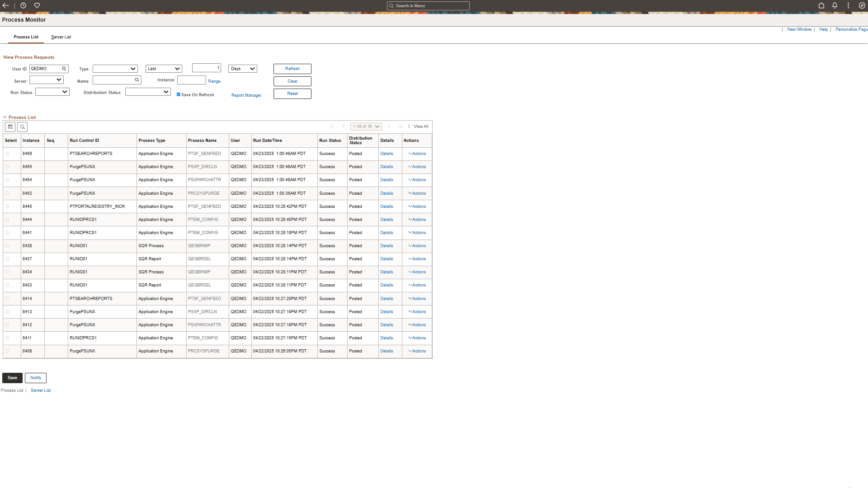
Task: Open the Report Manager link
Action: 246,95
